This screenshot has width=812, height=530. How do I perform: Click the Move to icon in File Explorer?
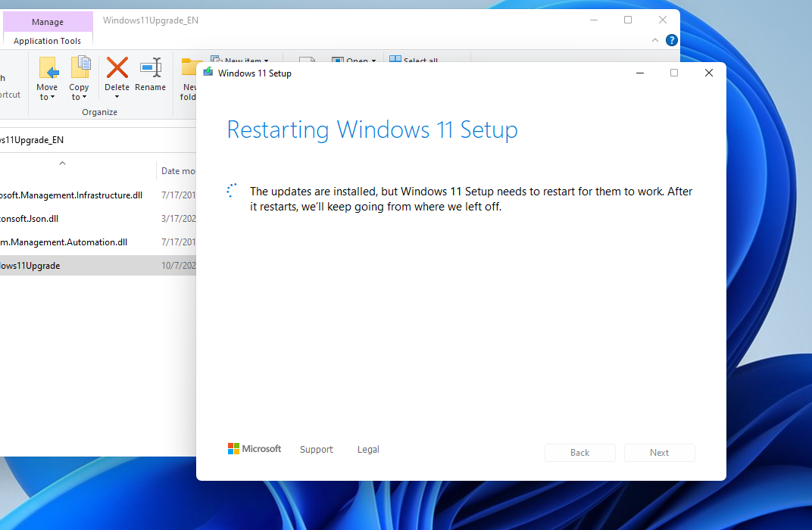point(48,68)
